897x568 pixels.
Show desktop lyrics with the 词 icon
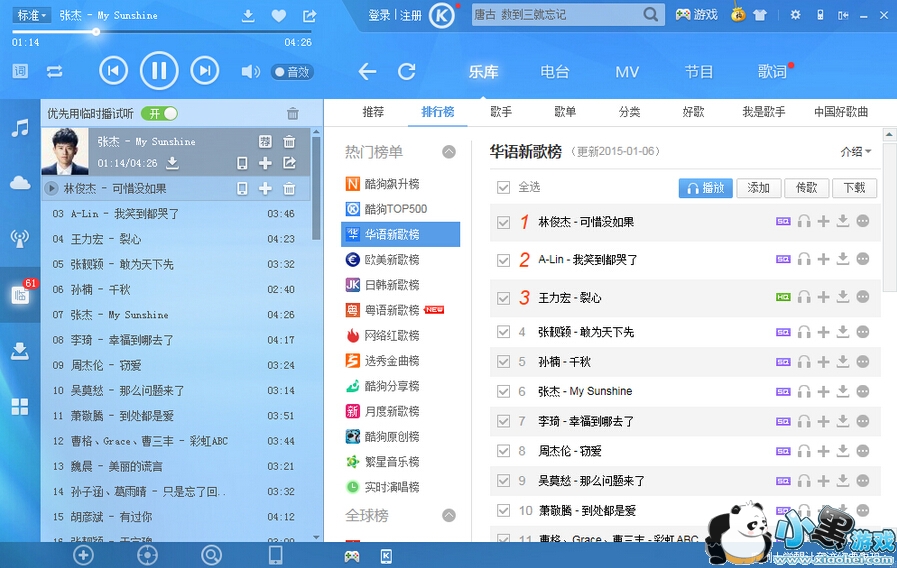[20, 72]
